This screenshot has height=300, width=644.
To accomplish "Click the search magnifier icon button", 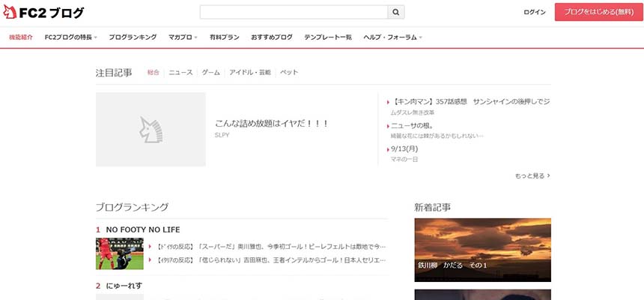I will tap(396, 12).
